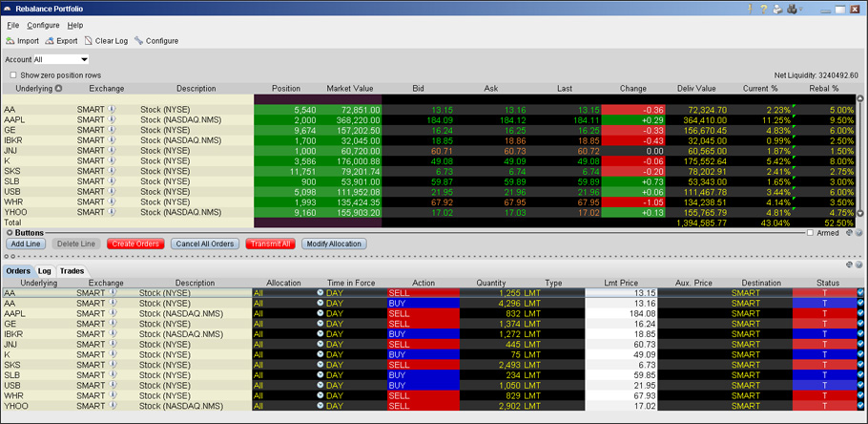Click the BUY action cell for SLB order

click(x=424, y=375)
